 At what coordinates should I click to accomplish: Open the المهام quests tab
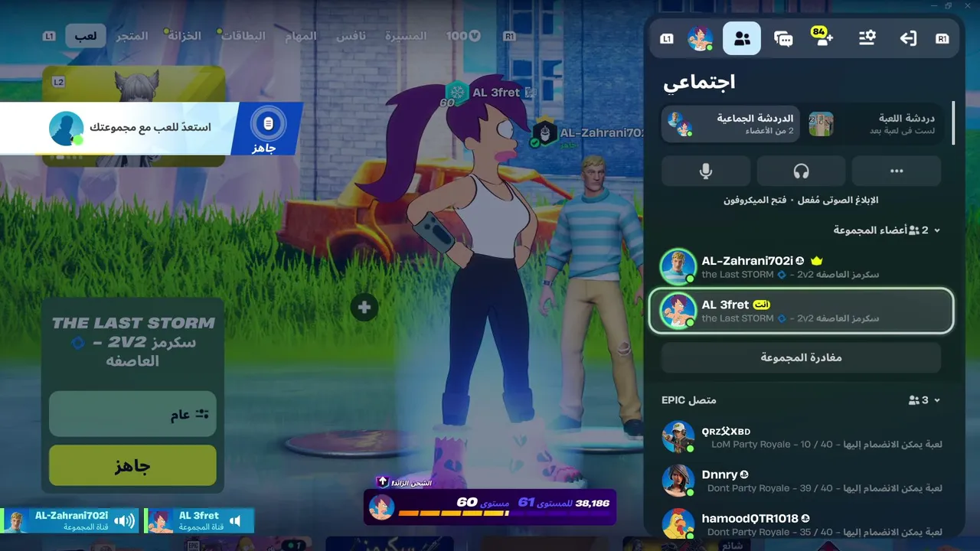click(x=300, y=36)
